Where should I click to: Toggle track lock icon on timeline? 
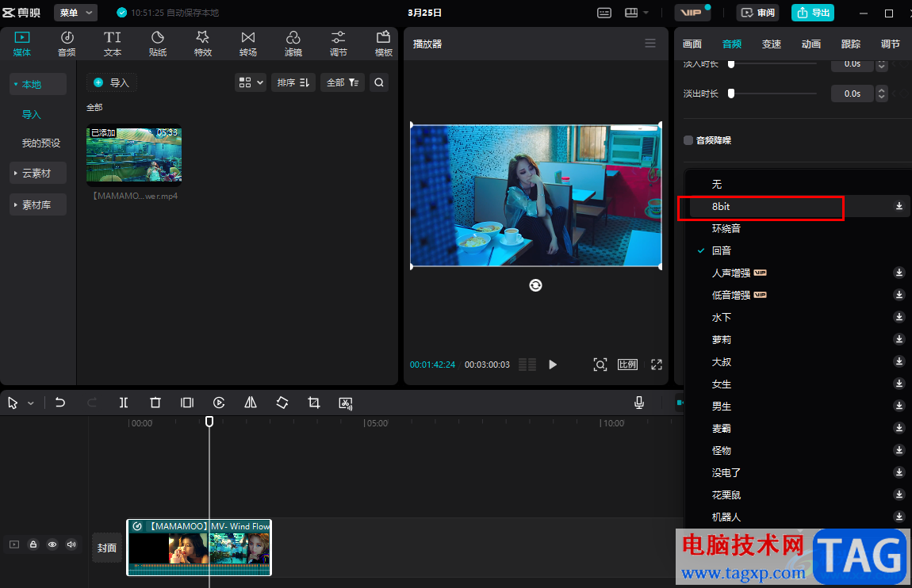[33, 544]
